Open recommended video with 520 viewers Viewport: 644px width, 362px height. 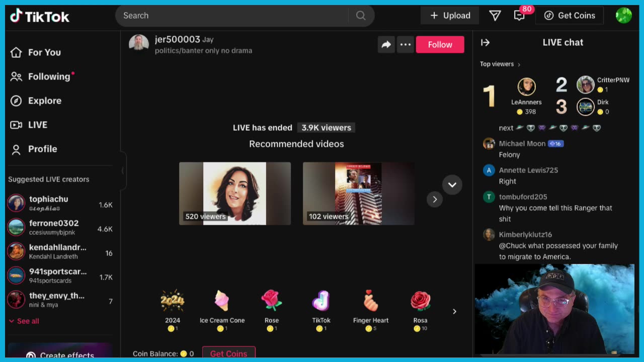pyautogui.click(x=235, y=194)
